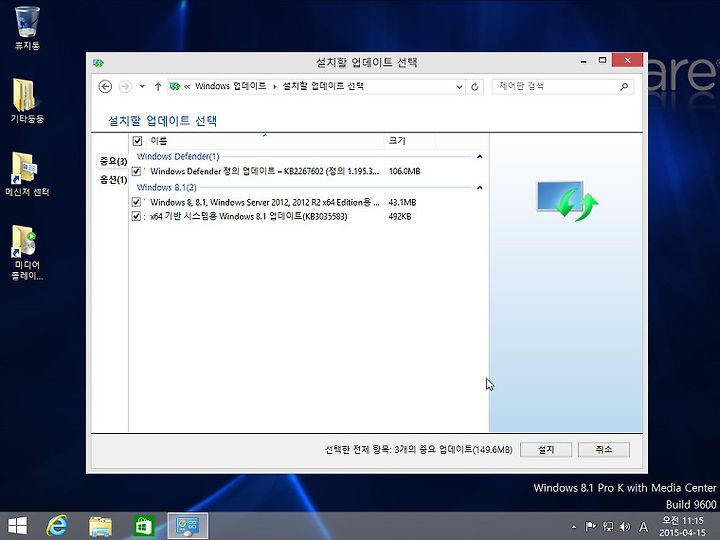This screenshot has width=720, height=540.
Task: Select the x64 기반 시스템용 Windows 8.1 업데이트 row
Action: pyautogui.click(x=248, y=216)
